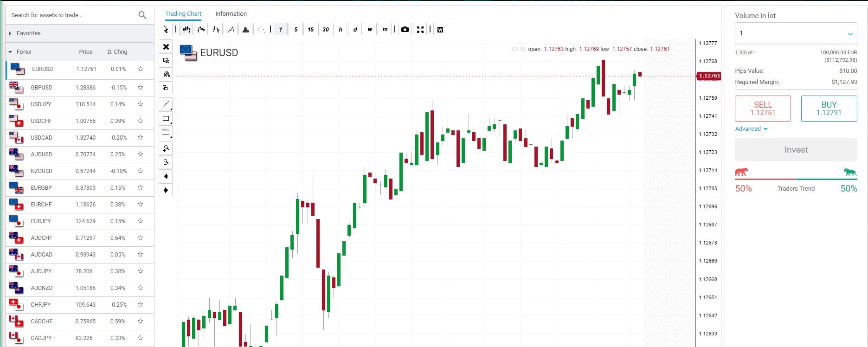This screenshot has height=347, width=868.
Task: Open the Volume in lot dropdown
Action: pyautogui.click(x=796, y=33)
